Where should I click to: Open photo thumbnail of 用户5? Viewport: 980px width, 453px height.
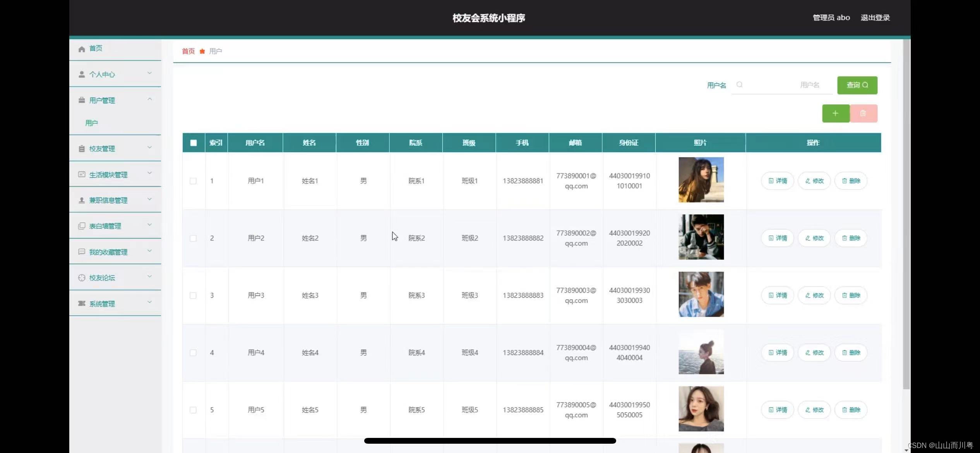click(701, 409)
